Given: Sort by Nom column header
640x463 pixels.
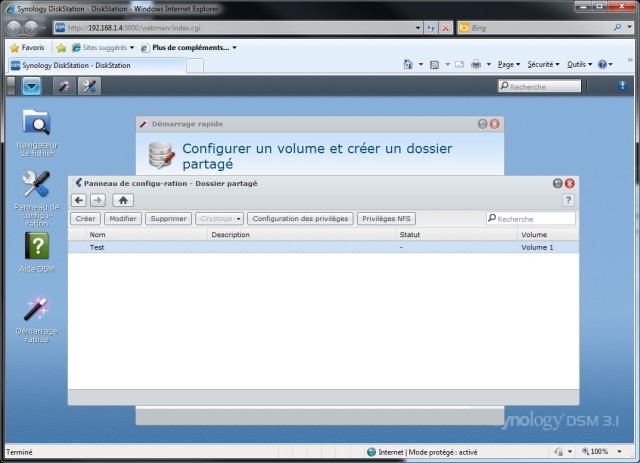Looking at the screenshot, I should click(147, 235).
